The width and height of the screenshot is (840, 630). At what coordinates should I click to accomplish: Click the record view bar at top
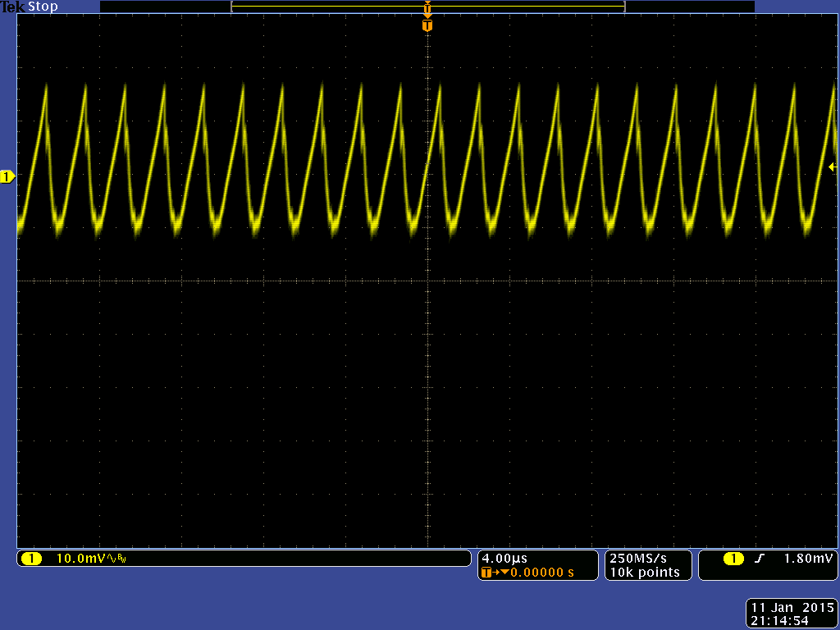pos(427,7)
